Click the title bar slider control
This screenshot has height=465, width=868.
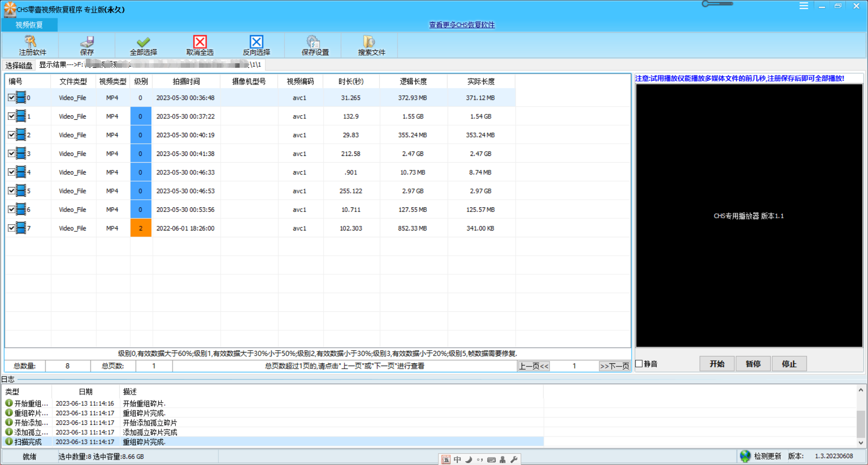pos(717,4)
